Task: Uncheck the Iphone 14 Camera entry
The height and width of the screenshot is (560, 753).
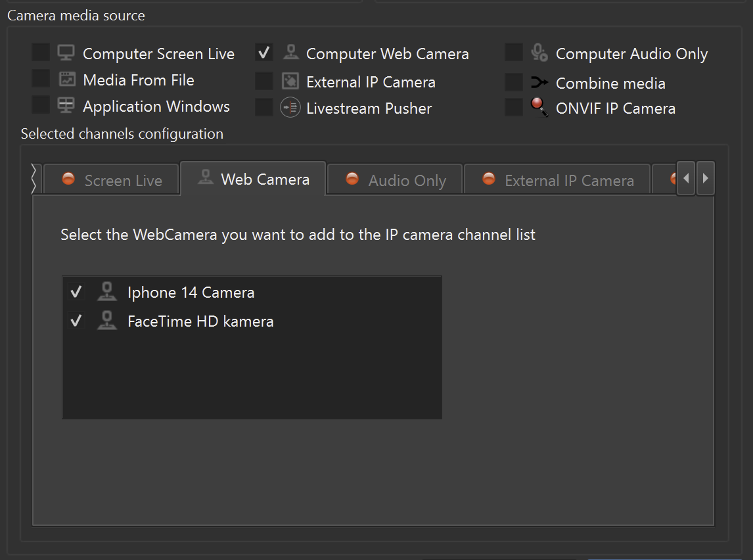Action: pos(76,292)
